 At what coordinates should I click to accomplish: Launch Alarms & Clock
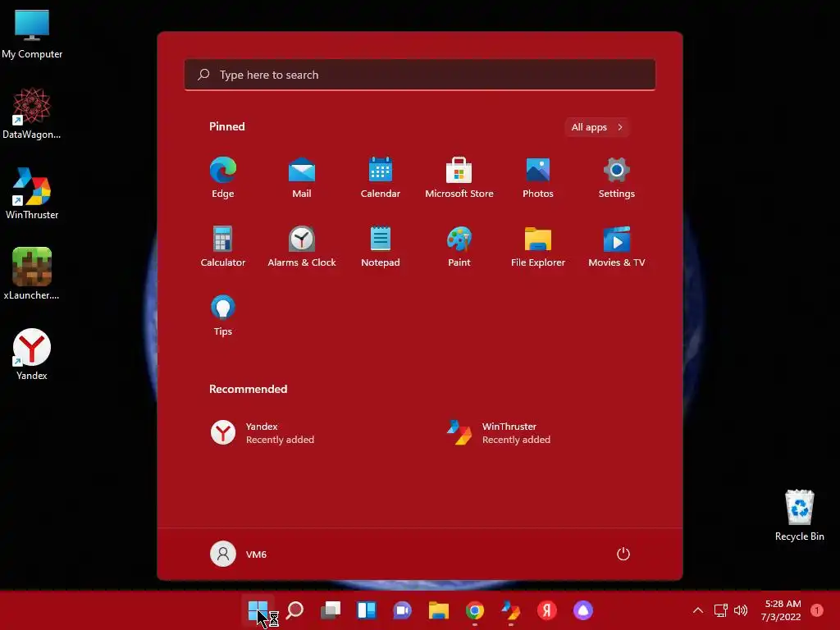(302, 246)
